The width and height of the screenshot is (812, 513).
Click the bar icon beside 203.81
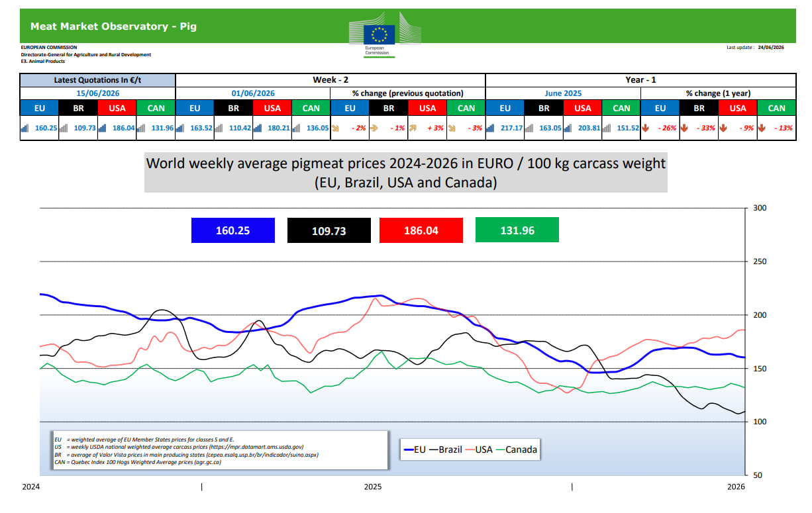click(x=569, y=128)
